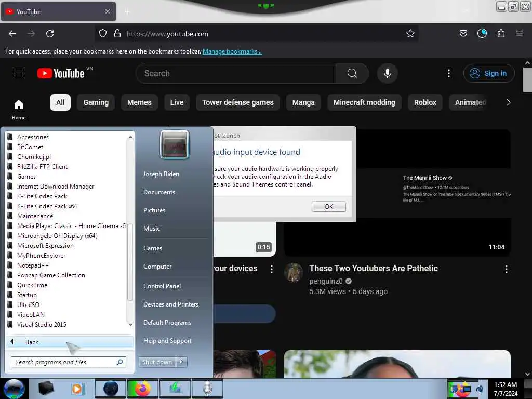Open the media player taskbar icon

pyautogui.click(x=77, y=389)
